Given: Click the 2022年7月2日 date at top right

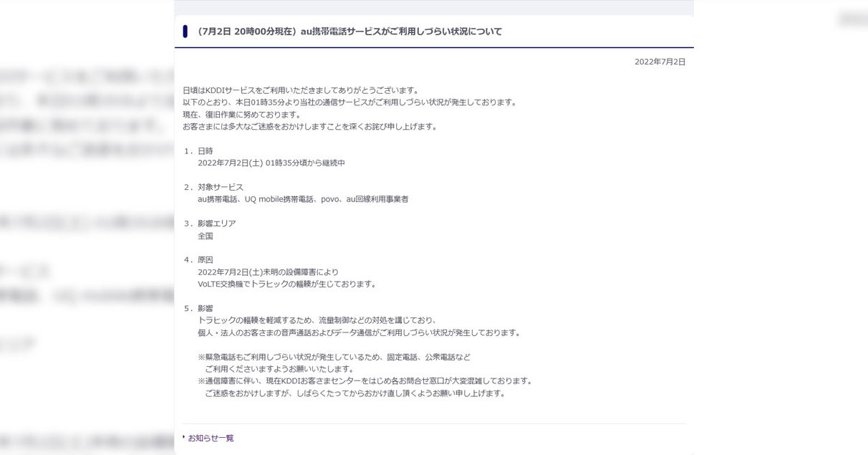Looking at the screenshot, I should click(660, 62).
